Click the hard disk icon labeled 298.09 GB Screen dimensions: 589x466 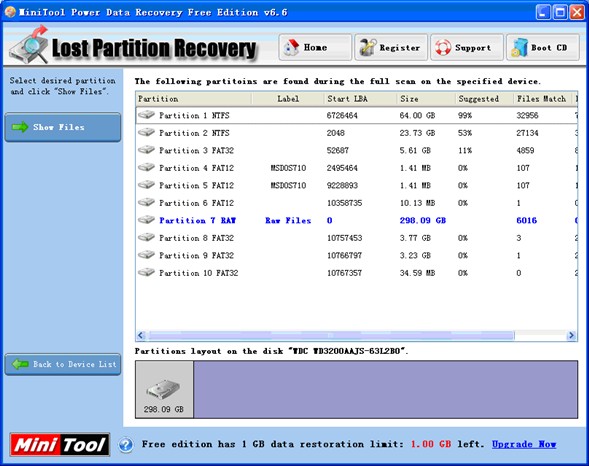163,389
